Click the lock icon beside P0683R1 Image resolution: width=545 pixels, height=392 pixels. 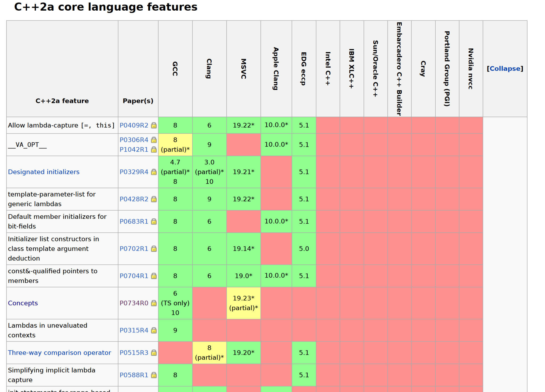click(x=154, y=221)
